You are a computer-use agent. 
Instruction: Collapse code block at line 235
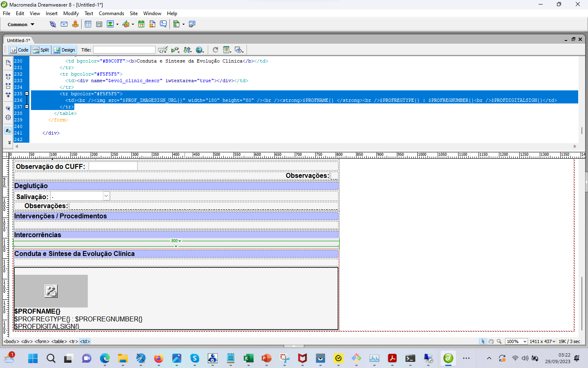27,94
